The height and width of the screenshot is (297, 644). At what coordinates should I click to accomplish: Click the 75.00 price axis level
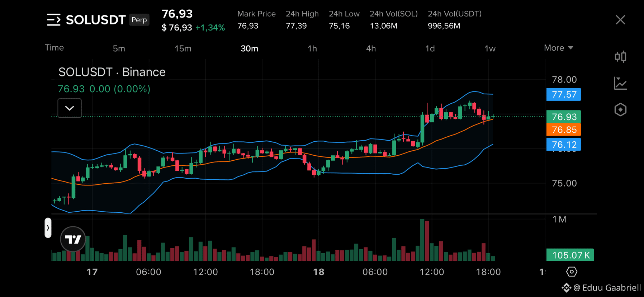click(x=564, y=183)
